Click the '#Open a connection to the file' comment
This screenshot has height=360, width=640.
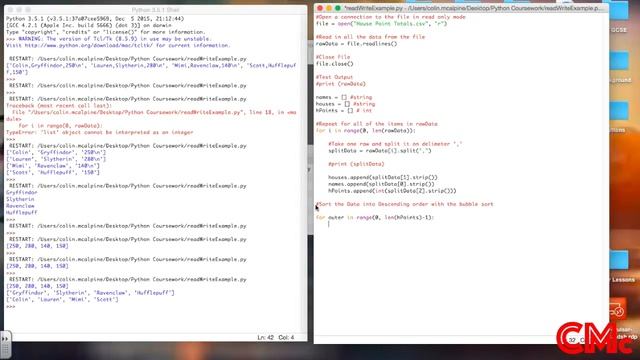tap(391, 17)
